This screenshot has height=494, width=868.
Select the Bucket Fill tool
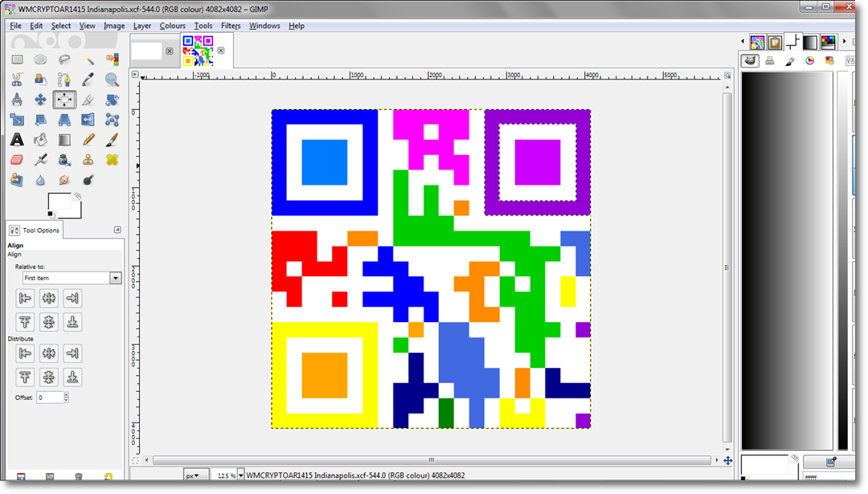click(x=40, y=140)
